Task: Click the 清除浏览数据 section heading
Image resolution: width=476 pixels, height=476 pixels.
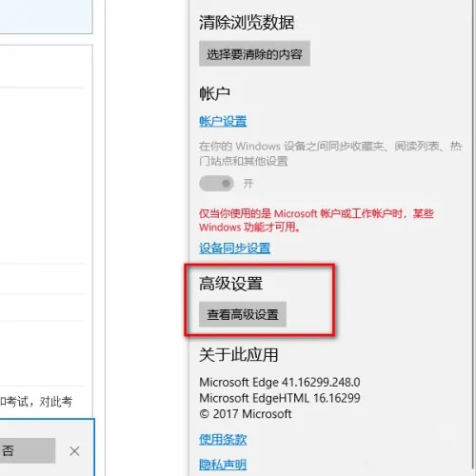Action: 247,23
